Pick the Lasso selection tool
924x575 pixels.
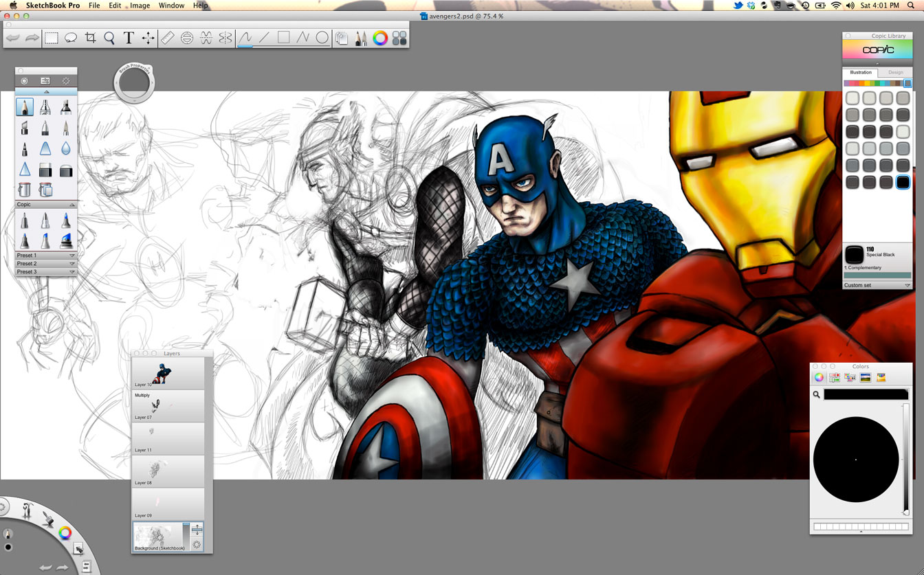[71, 38]
